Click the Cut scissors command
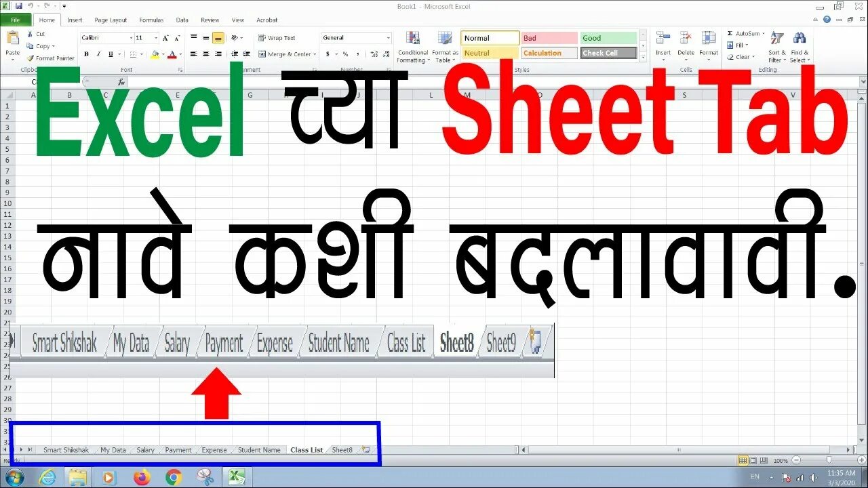This screenshot has height=488, width=868. [35, 34]
